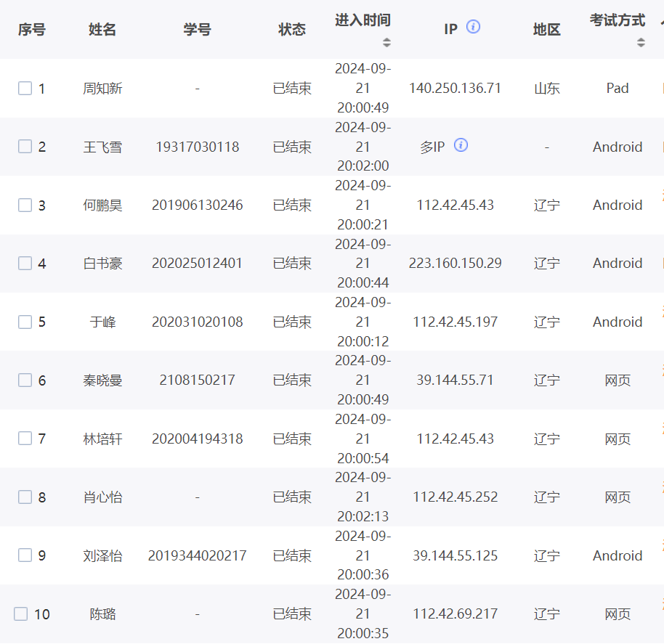Select checkbox for row 2 王飞雪

[x=25, y=147]
